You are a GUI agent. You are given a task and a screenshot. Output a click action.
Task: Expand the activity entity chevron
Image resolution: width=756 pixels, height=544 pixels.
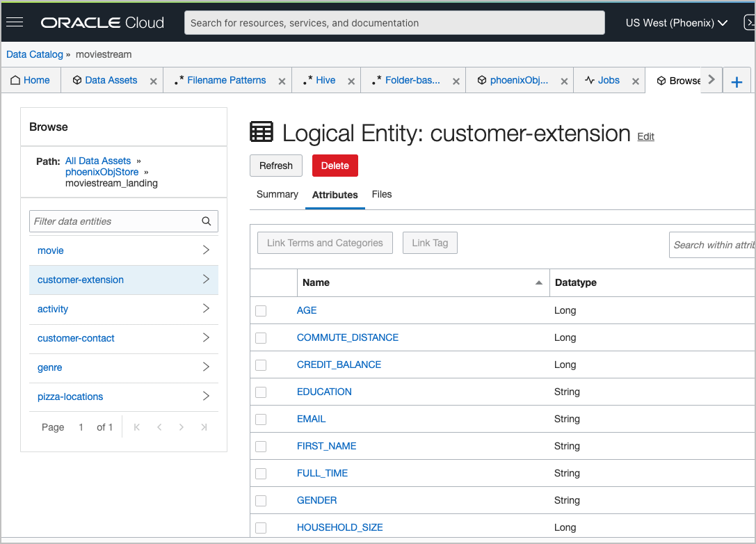[x=204, y=309]
